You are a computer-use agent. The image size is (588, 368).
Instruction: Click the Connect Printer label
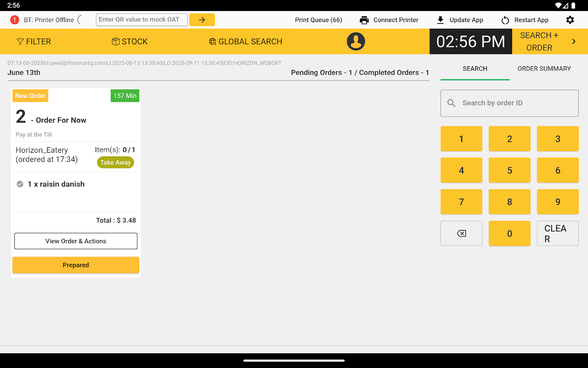[396, 20]
